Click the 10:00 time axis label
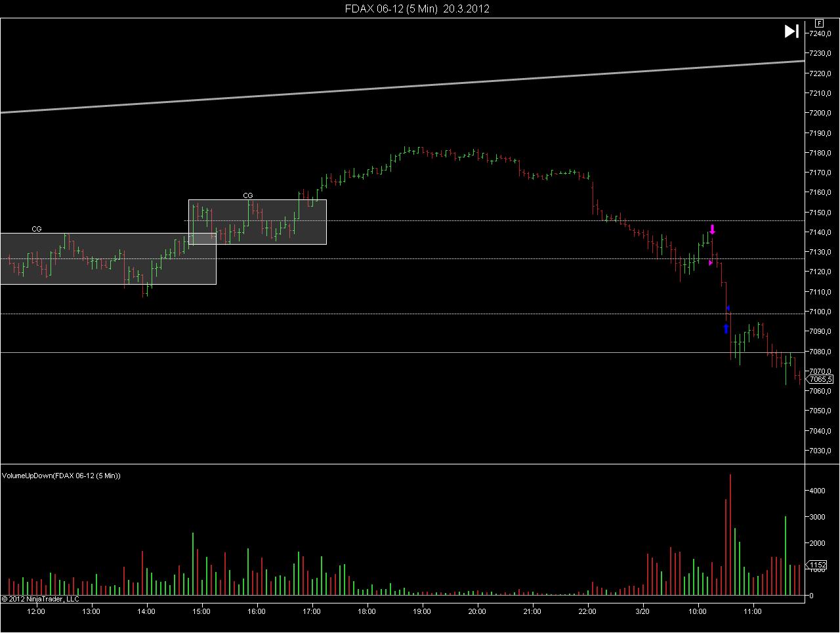The height and width of the screenshot is (633, 840). click(698, 611)
